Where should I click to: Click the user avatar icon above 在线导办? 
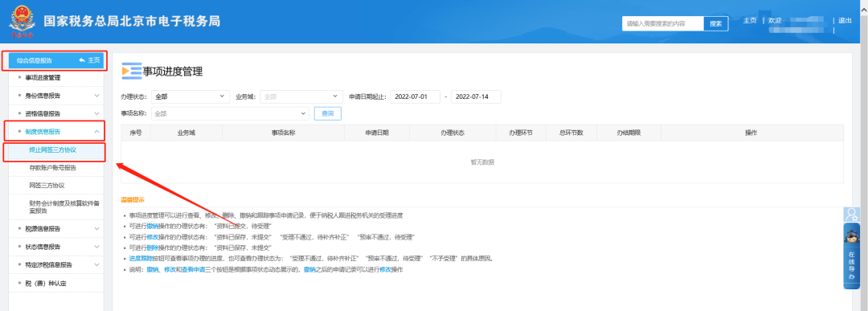click(x=851, y=214)
